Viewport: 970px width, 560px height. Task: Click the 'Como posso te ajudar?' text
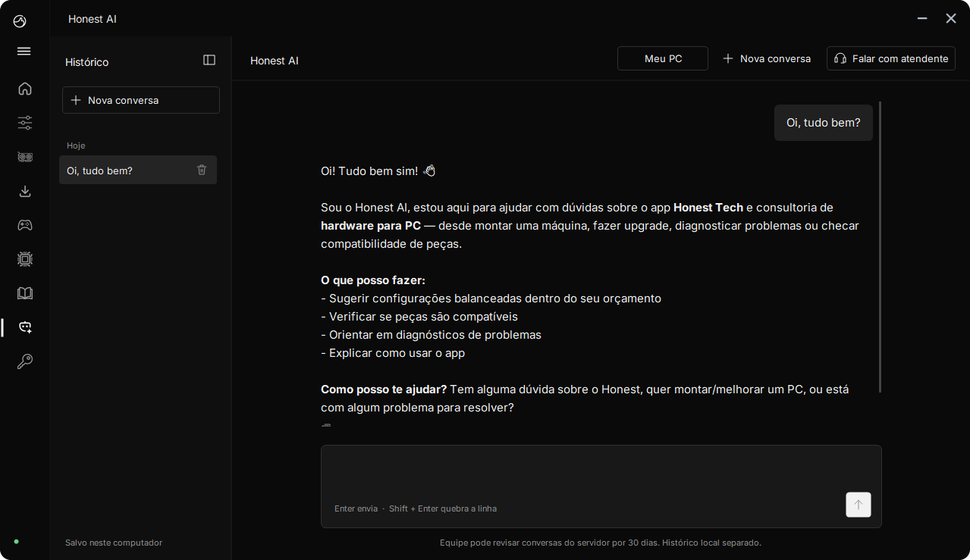coord(384,389)
